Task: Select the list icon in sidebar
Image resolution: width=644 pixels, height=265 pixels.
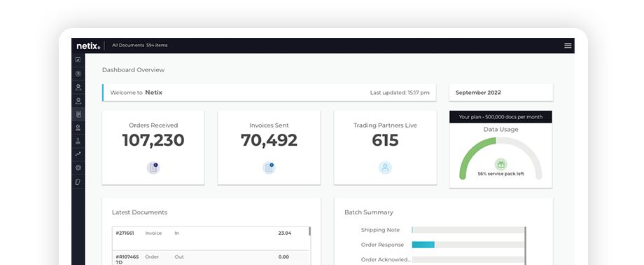Action: [x=78, y=74]
